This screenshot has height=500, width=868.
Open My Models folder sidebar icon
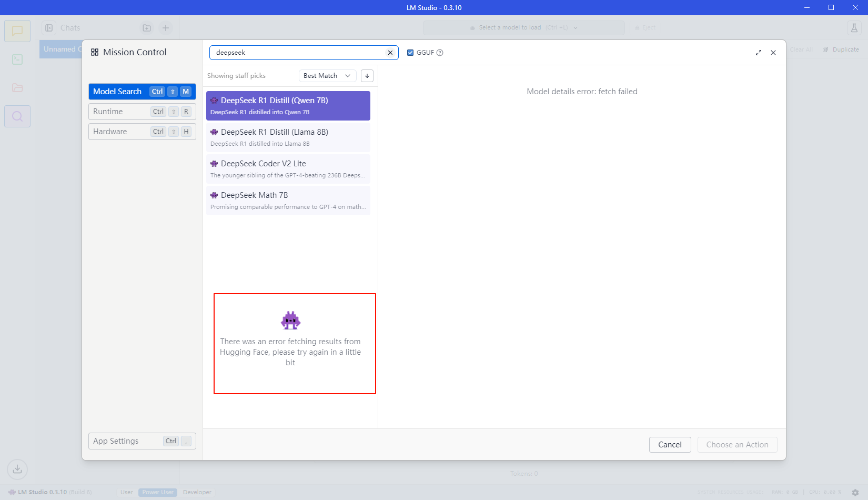17,88
